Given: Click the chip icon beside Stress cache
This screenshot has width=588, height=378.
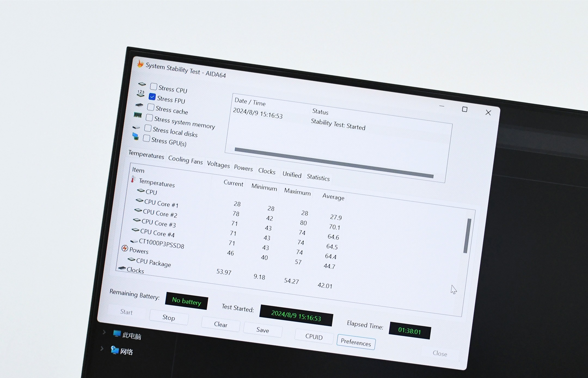Looking at the screenshot, I should pos(139,105).
